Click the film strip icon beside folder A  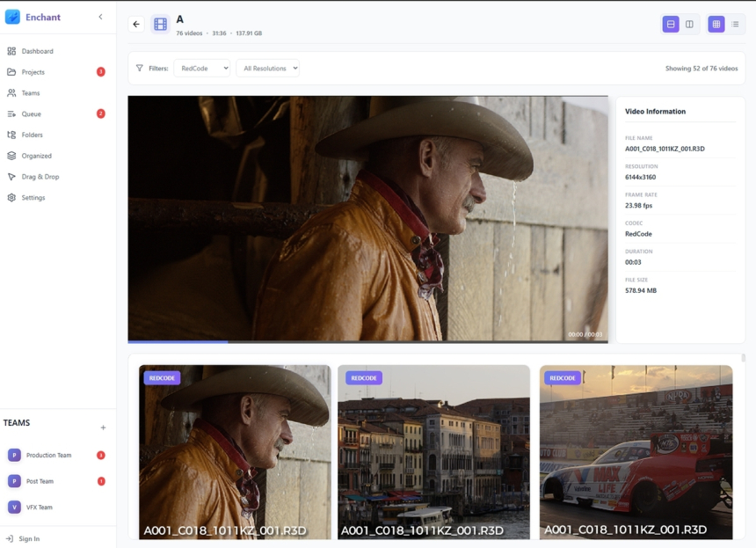coord(160,25)
